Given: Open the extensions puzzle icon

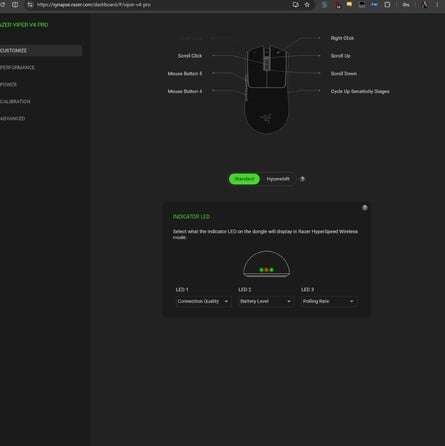Looking at the screenshot, I should pyautogui.click(x=387, y=5).
